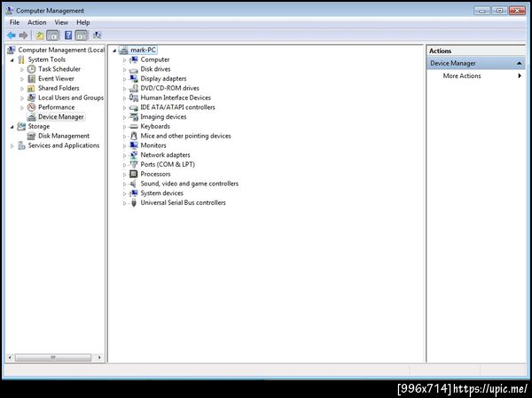Expand the System devices category arrow
Screen dimensions: 532x398
pos(124,194)
